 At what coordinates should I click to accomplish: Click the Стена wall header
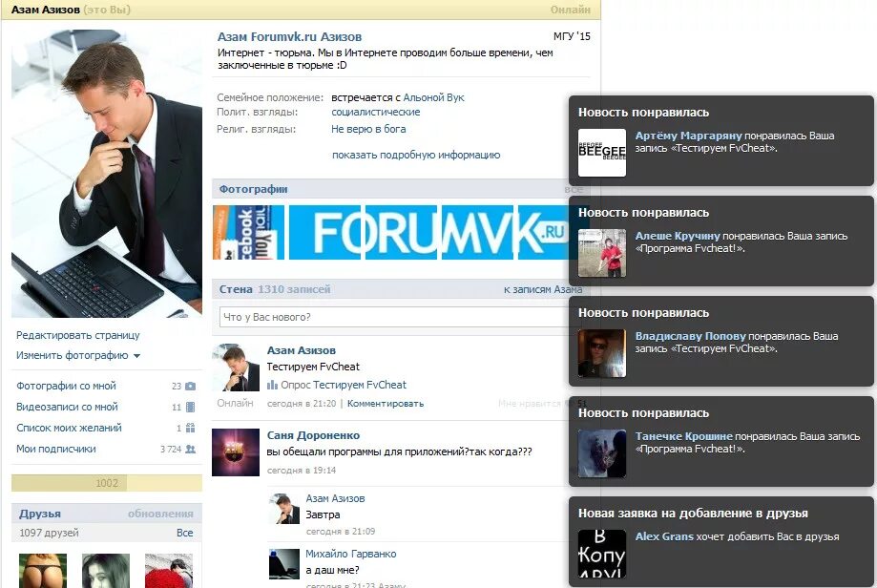(x=236, y=289)
